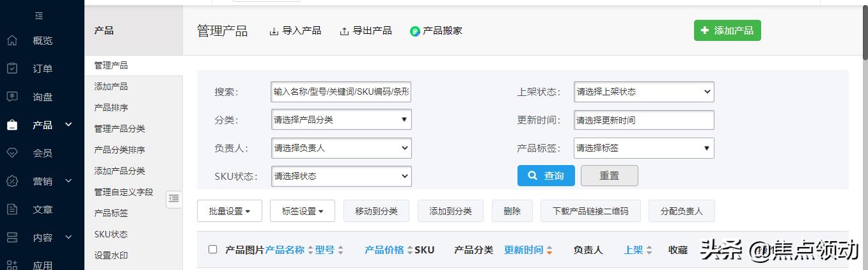Open Orders (订单) via its sidebar icon
This screenshot has width=868, height=270.
(12, 69)
